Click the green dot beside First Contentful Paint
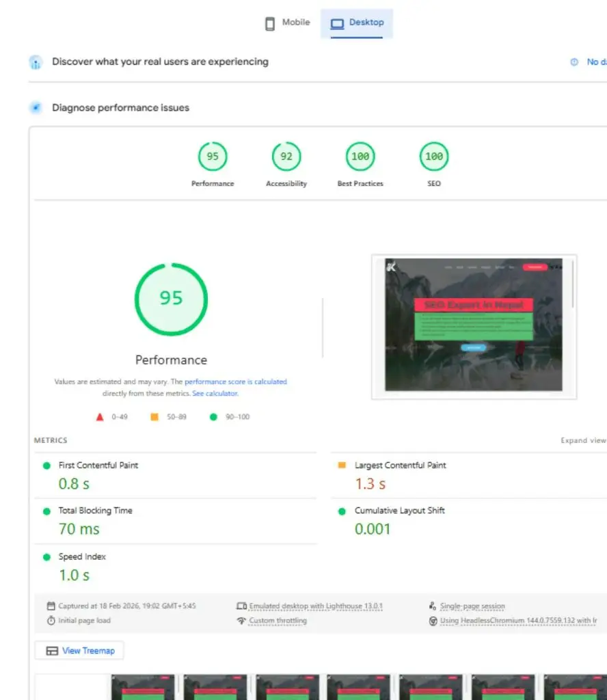 46,465
